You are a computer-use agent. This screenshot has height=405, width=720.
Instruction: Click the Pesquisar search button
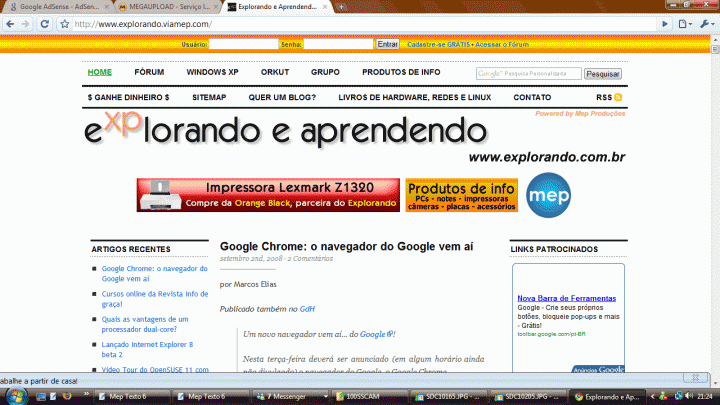pos(602,74)
